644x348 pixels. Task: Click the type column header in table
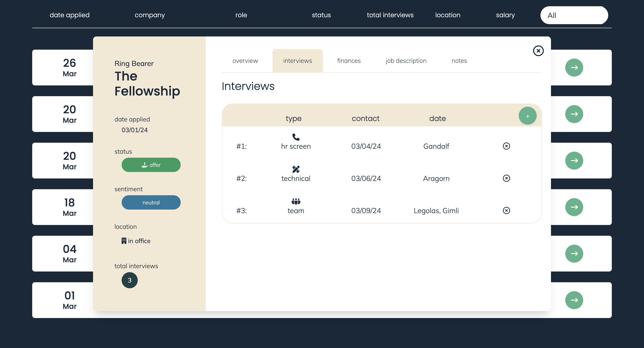coord(294,119)
